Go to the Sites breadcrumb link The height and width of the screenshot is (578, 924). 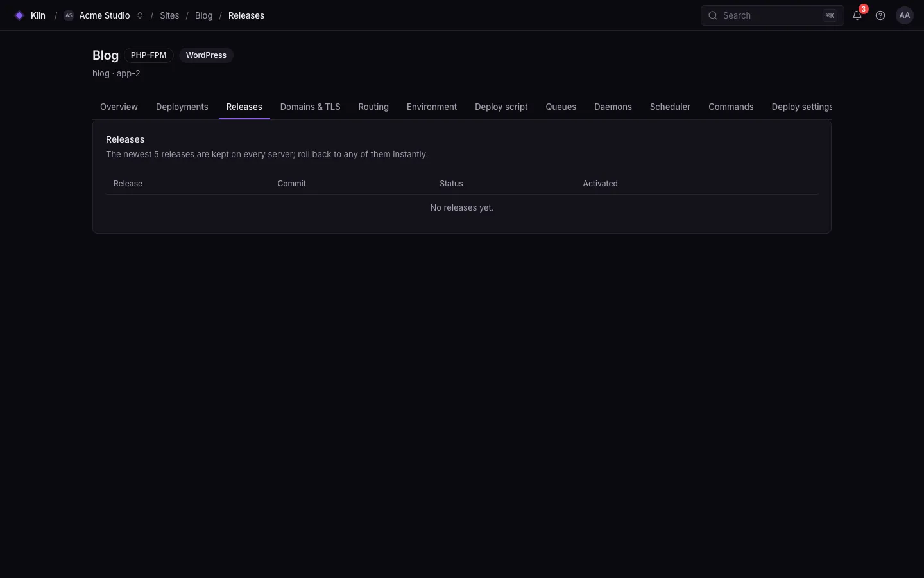[169, 15]
